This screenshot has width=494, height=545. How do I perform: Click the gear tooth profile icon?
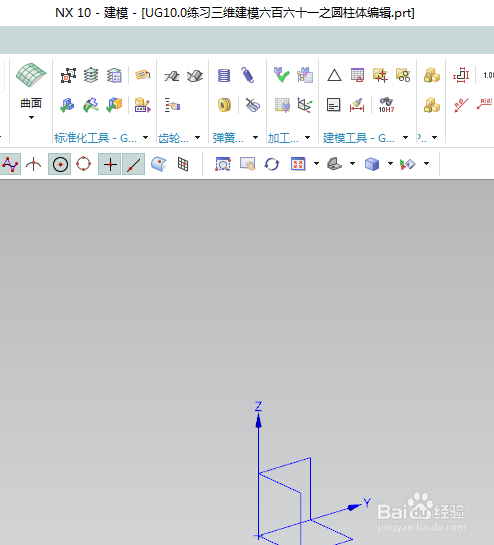coord(172,75)
